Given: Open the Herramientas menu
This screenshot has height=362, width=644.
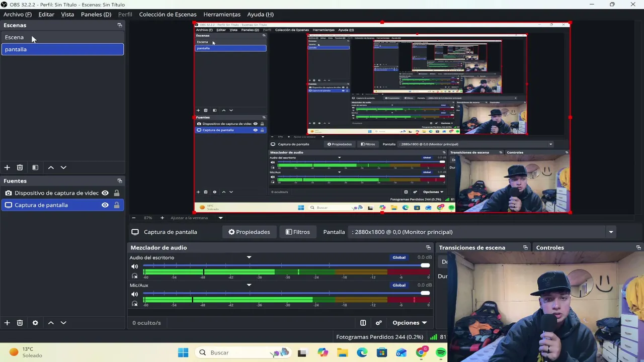Looking at the screenshot, I should tap(222, 15).
